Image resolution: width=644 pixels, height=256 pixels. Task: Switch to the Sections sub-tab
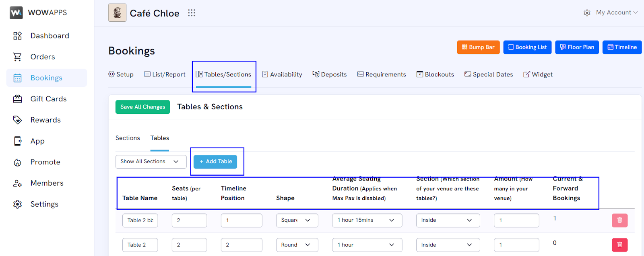(128, 138)
